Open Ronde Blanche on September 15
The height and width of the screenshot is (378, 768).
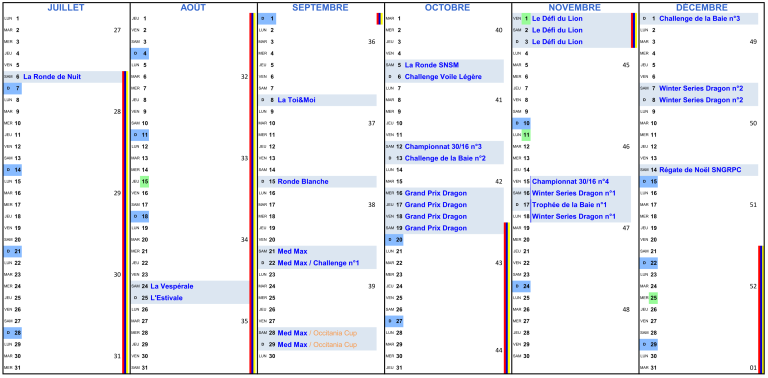(x=303, y=181)
